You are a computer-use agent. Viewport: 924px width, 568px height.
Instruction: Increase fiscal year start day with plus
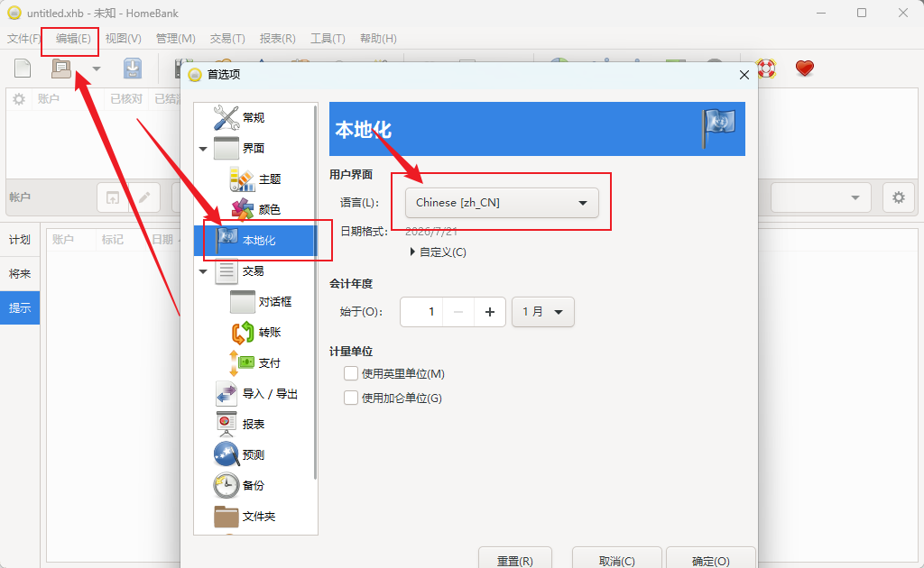490,312
